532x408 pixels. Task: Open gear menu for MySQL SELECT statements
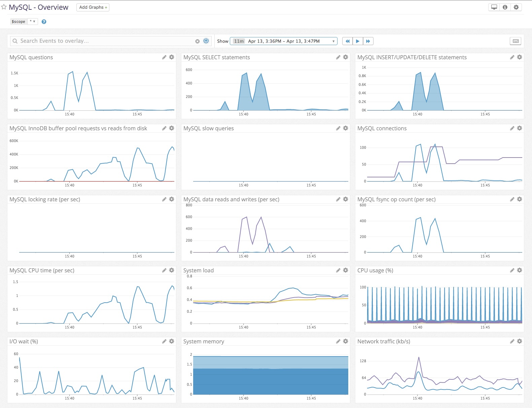click(346, 57)
